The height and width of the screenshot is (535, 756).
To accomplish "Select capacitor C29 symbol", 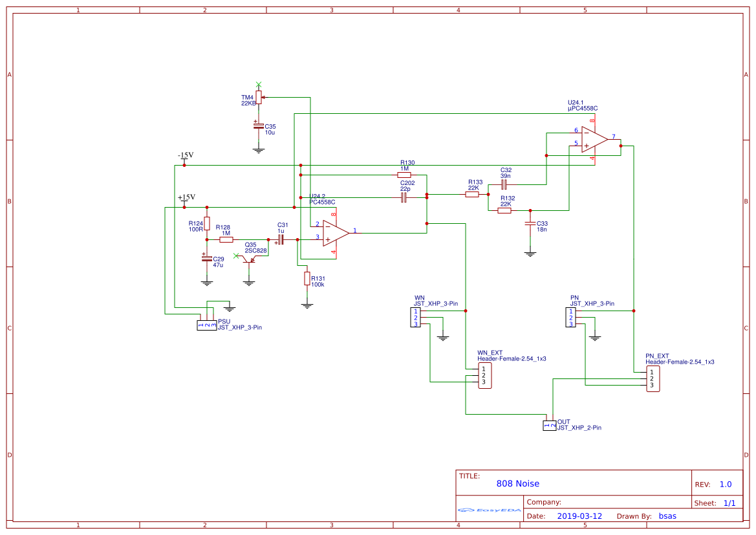I will point(207,259).
